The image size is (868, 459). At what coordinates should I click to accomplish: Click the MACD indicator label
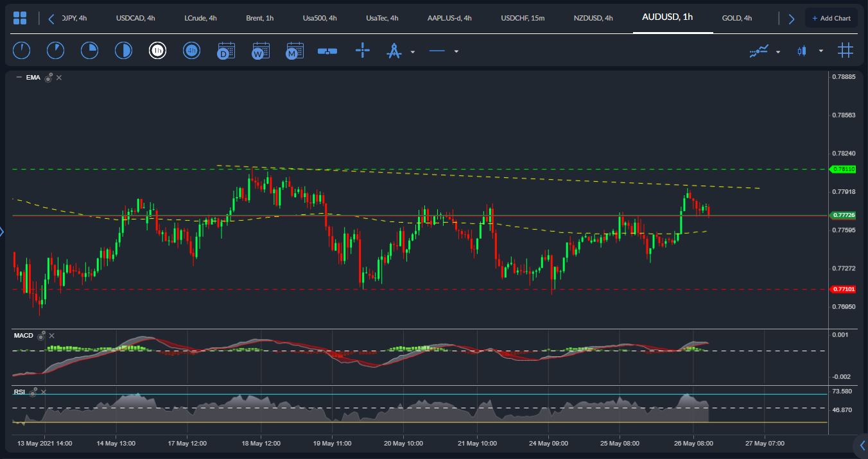pos(24,336)
